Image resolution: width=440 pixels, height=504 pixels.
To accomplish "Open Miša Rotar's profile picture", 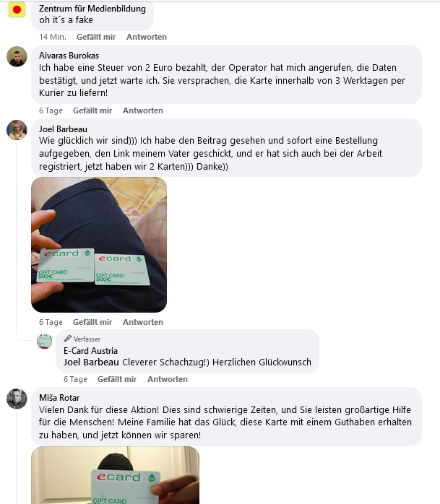I will 17,399.
